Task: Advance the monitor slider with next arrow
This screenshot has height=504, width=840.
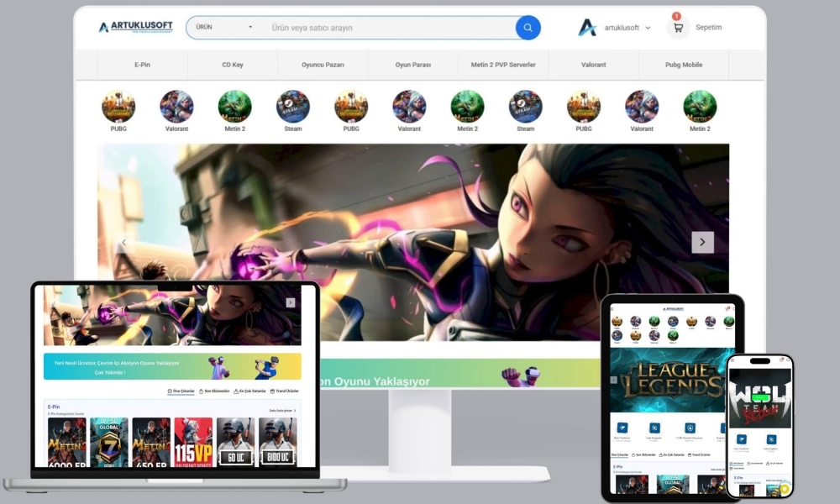Action: click(x=702, y=242)
